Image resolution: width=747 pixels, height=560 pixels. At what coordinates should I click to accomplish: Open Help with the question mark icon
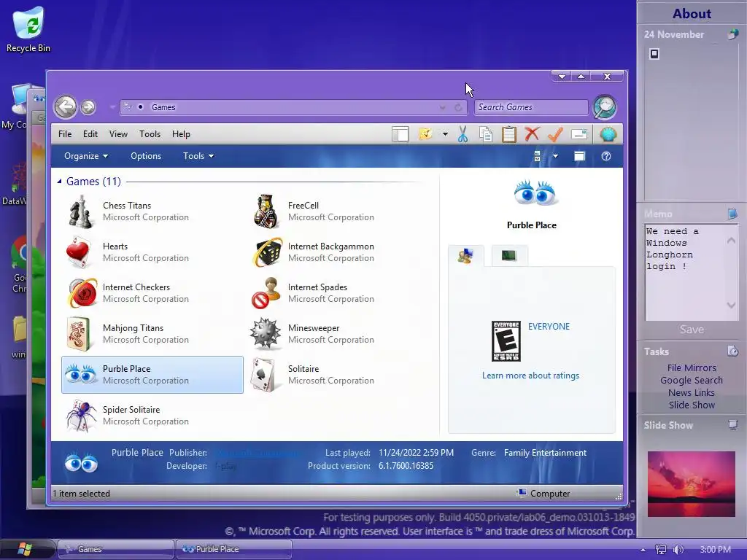pos(606,156)
